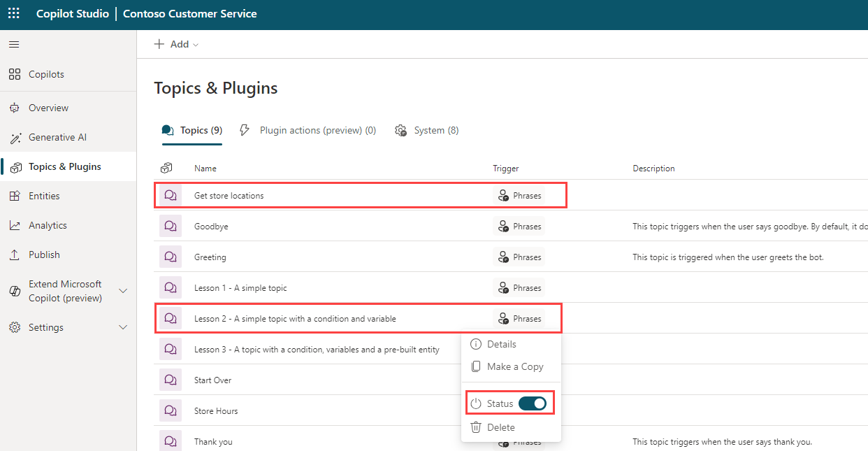Image resolution: width=868 pixels, height=451 pixels.
Task: Open Lesson 2 condition and variable topic
Action: [x=295, y=319]
